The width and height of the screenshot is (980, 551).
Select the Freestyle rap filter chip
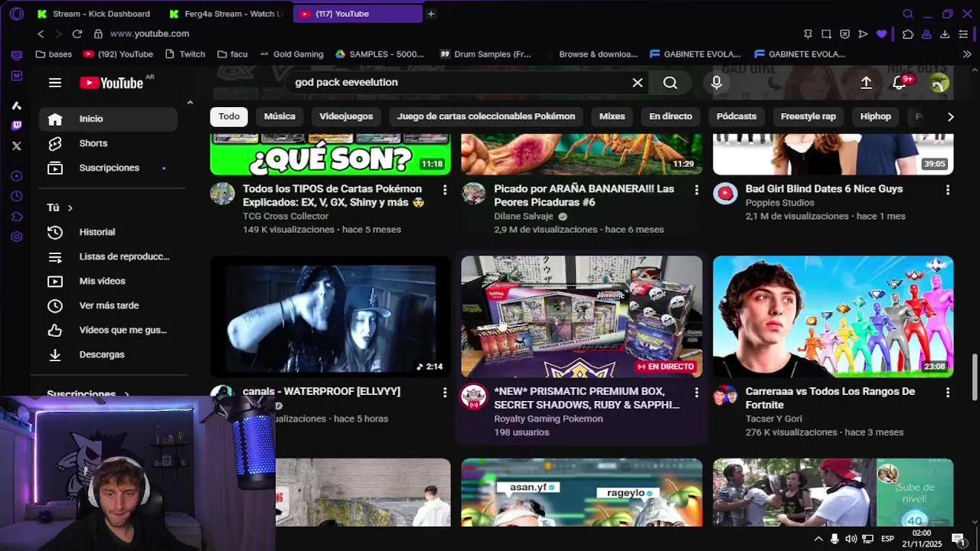(808, 116)
